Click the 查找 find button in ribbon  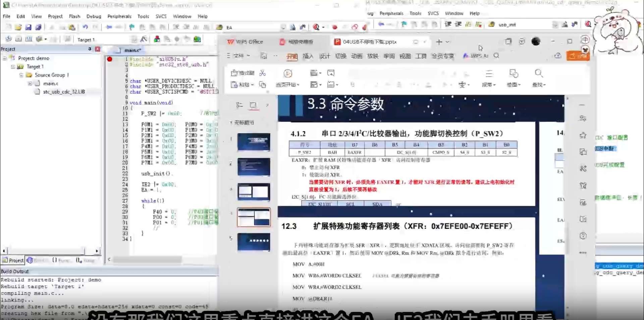539,78
